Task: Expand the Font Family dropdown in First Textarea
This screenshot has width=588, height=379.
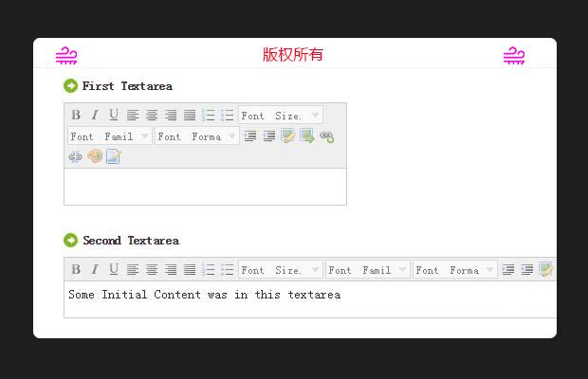Action: tap(109, 136)
